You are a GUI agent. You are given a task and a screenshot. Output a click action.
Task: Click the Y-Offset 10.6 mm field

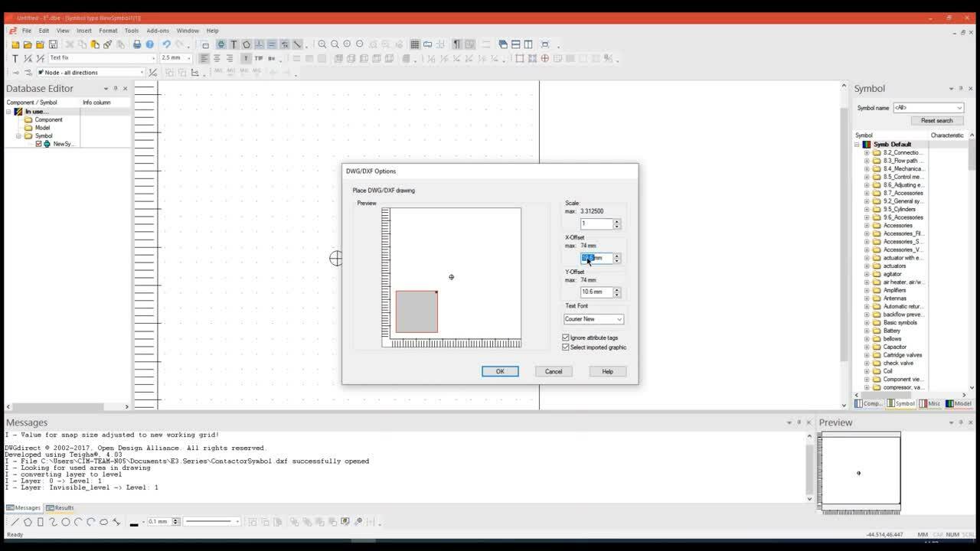click(596, 292)
